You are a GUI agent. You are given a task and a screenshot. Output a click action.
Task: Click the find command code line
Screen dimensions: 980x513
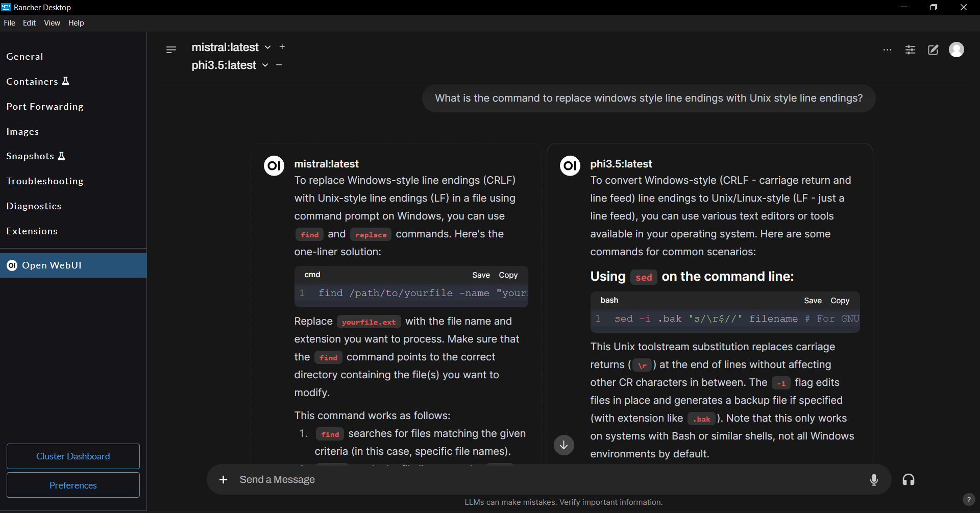411,294
